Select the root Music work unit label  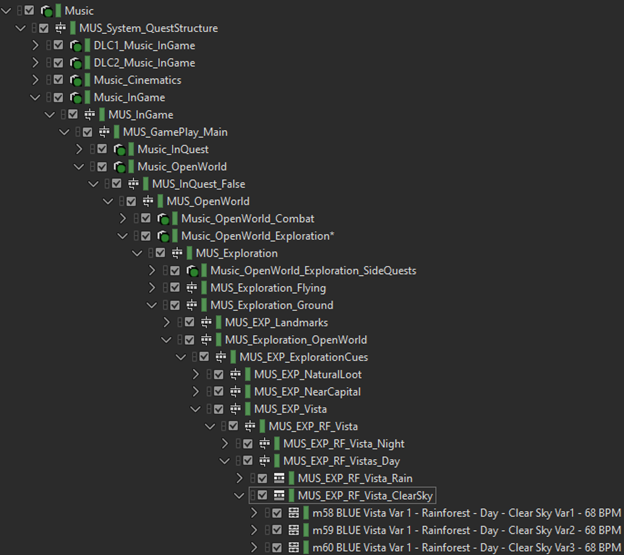79,11
